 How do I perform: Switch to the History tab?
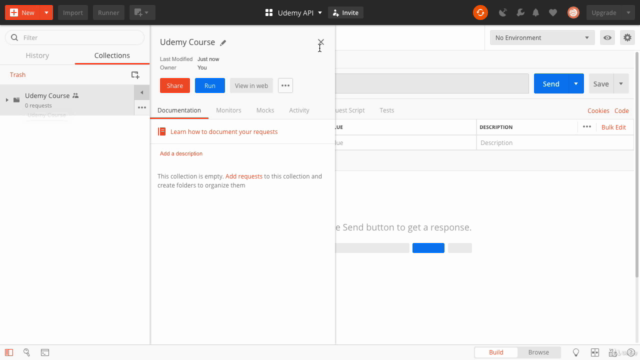tap(37, 56)
